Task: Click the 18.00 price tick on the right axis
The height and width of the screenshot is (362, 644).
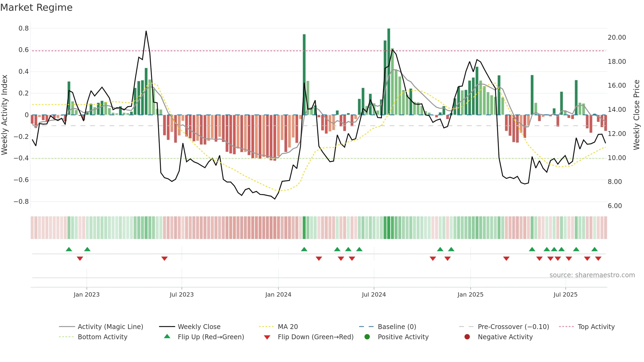Action: point(617,61)
